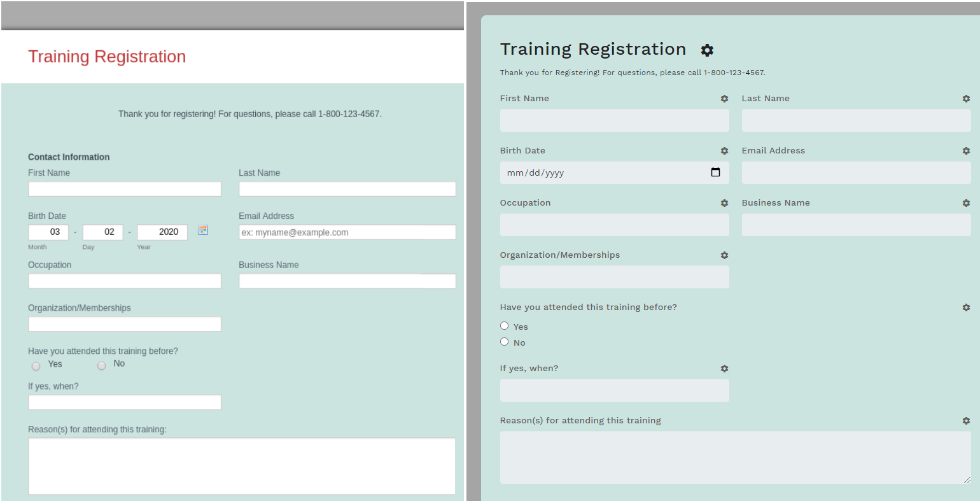Click the Month box showing 03

coord(48,232)
